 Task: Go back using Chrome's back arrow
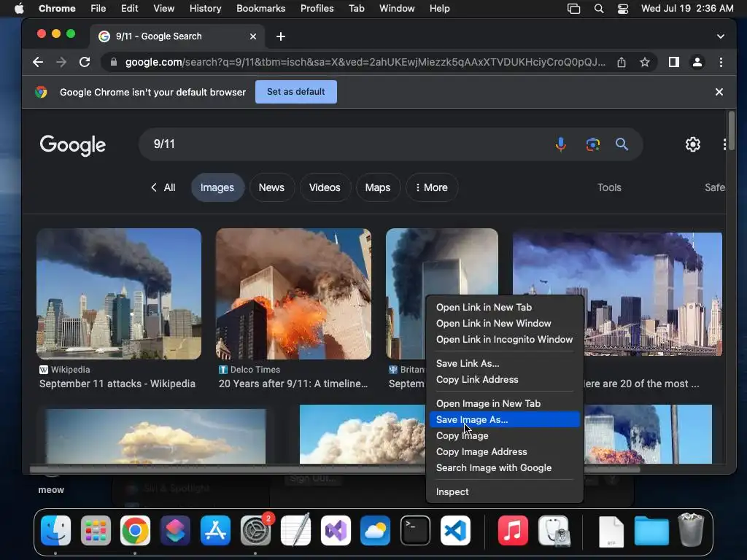click(38, 62)
